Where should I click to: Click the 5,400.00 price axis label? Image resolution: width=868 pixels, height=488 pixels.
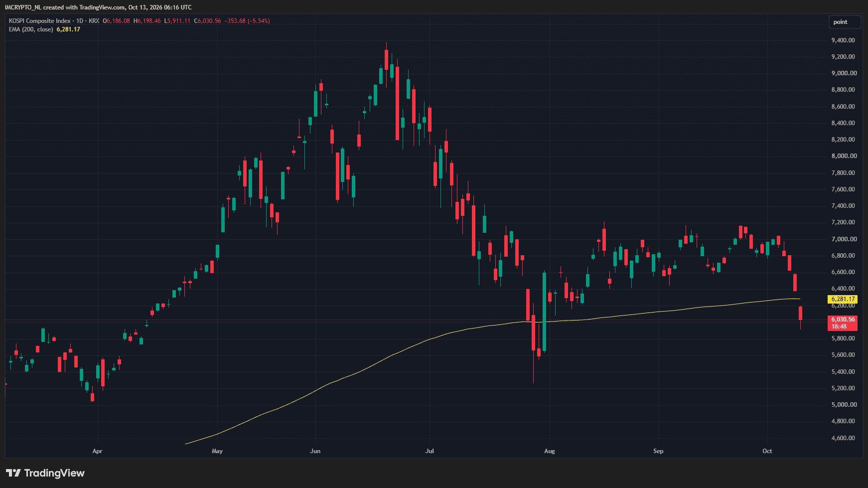click(x=843, y=372)
